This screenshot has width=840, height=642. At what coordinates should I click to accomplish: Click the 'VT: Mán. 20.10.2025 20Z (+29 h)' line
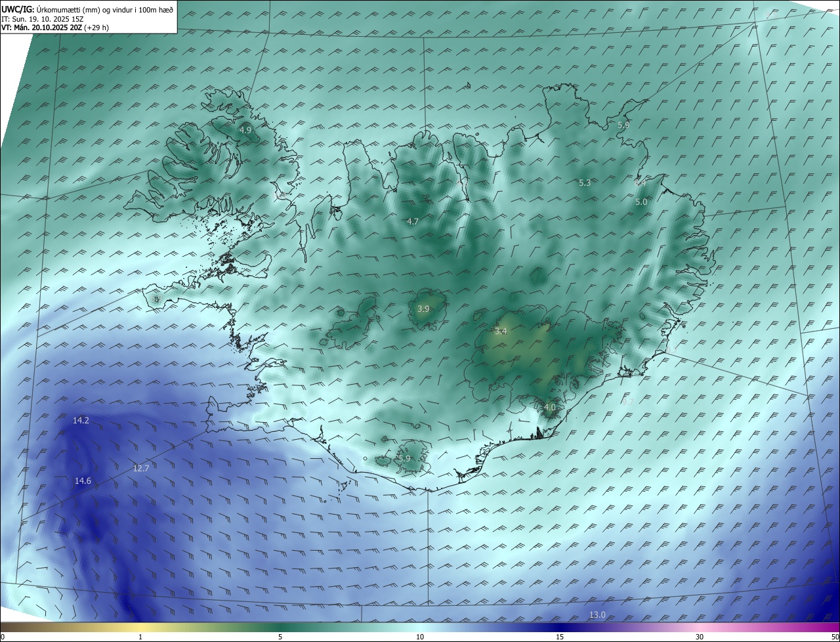pyautogui.click(x=55, y=28)
